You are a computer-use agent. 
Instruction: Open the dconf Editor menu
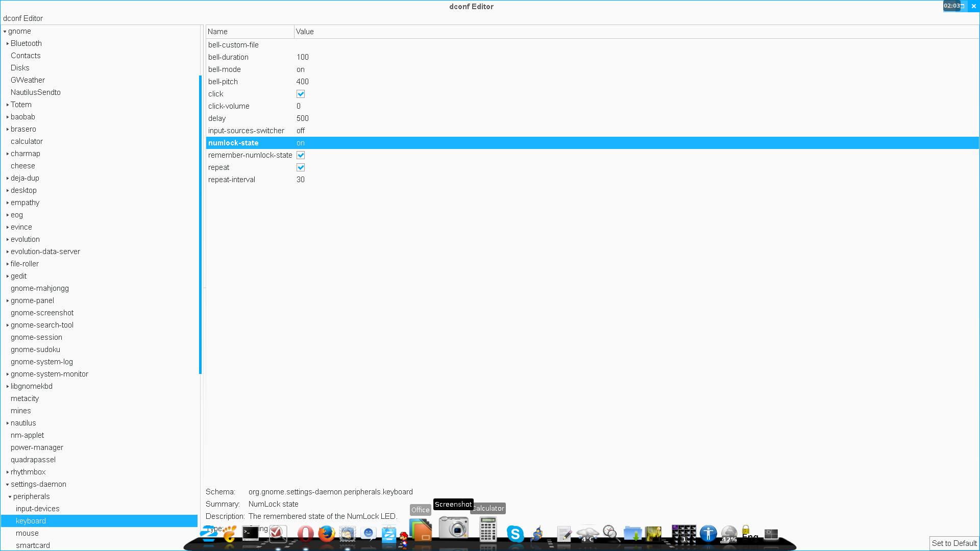[x=23, y=18]
